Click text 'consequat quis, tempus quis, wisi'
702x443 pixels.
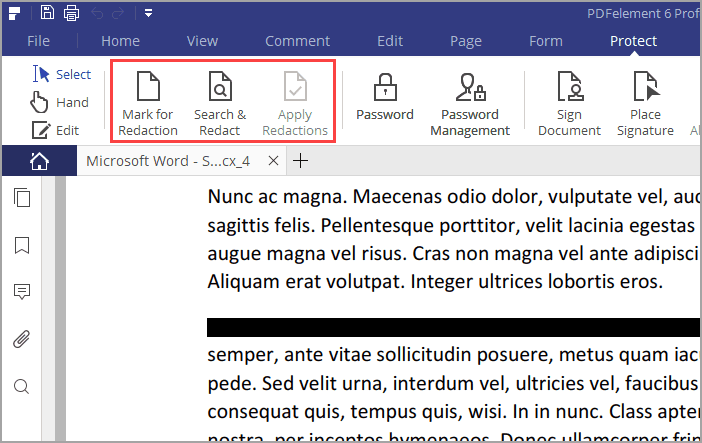[357, 412]
